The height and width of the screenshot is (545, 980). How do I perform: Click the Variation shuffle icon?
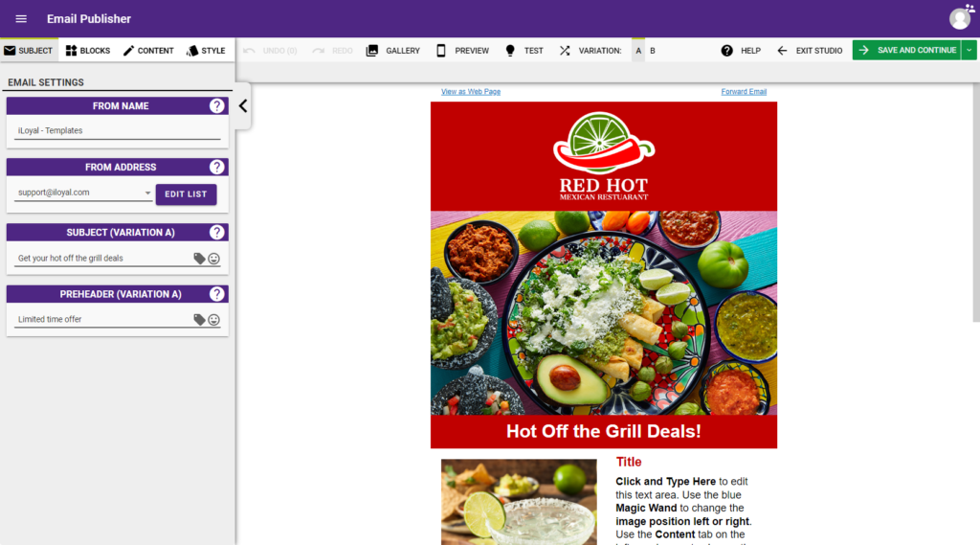(x=565, y=51)
